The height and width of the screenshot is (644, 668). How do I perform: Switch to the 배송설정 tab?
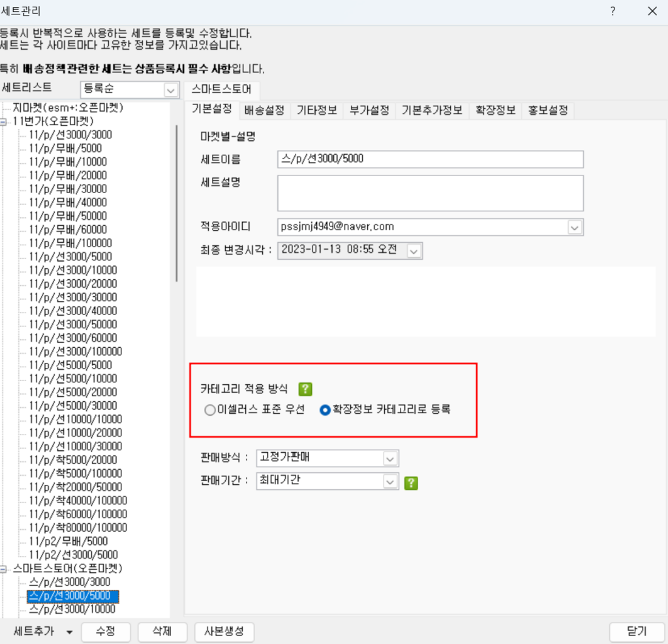264,110
